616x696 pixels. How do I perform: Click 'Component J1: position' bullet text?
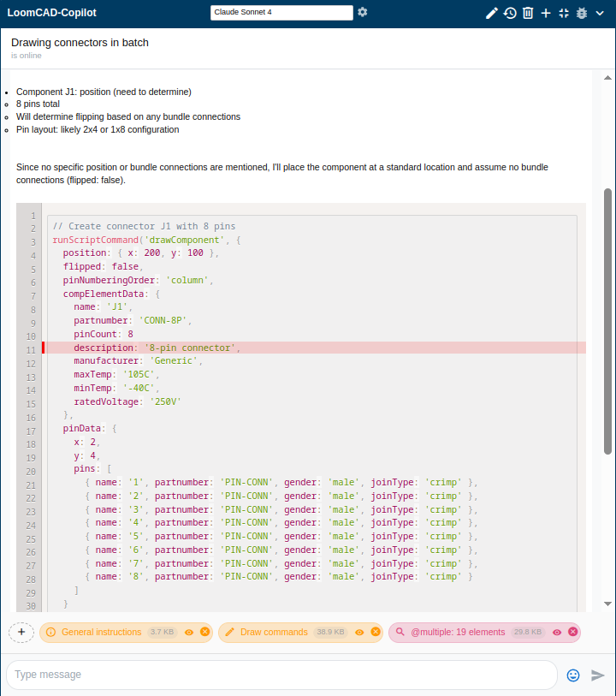click(x=104, y=92)
